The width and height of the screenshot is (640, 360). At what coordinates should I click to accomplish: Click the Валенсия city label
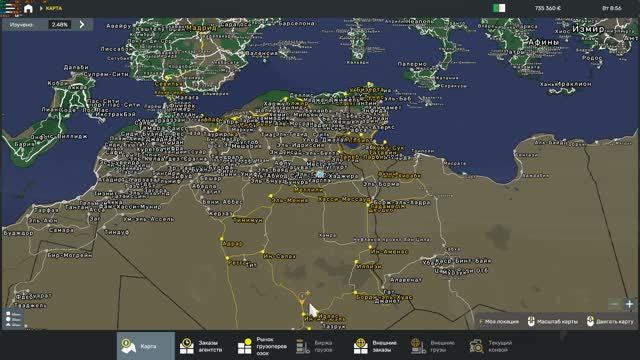[x=261, y=53]
